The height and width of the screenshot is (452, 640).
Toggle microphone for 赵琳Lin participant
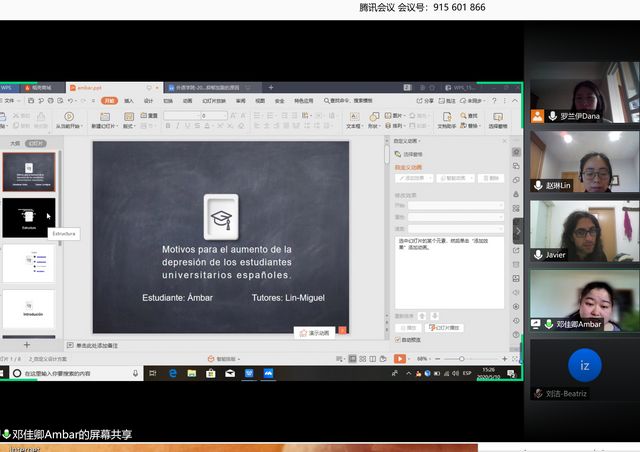pos(537,185)
